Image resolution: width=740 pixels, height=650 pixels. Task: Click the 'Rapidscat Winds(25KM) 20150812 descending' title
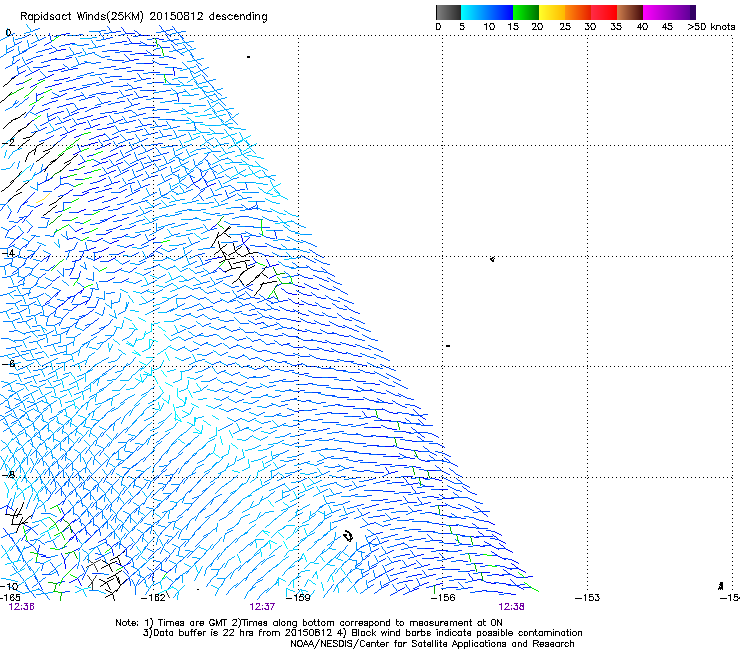point(143,17)
